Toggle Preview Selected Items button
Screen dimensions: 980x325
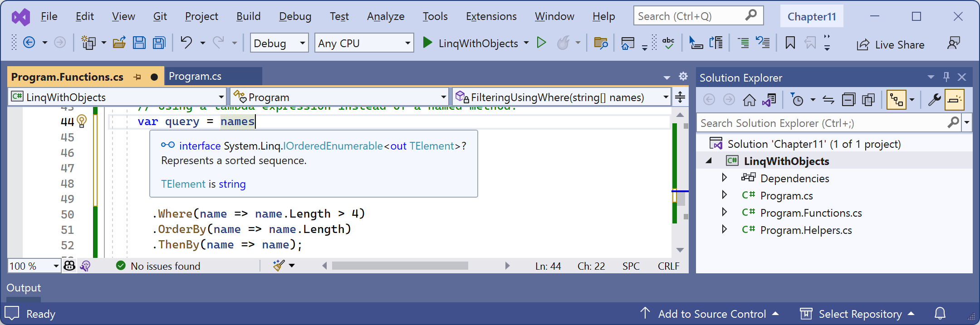point(954,100)
